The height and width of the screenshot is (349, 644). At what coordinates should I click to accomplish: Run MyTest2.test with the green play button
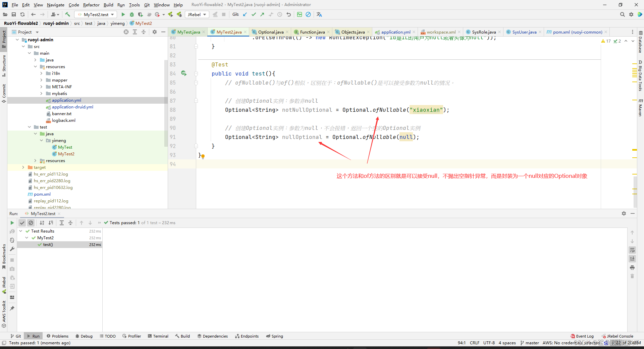(123, 14)
